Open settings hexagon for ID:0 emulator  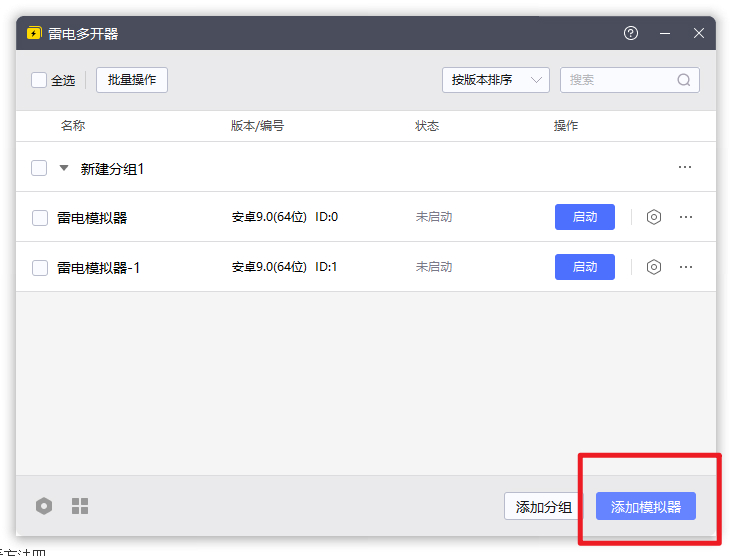(654, 217)
